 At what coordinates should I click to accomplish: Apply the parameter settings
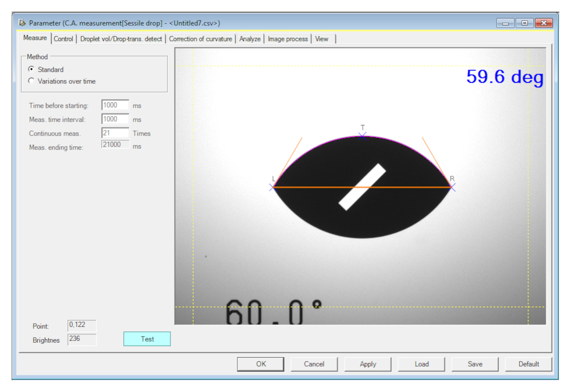pos(368,364)
